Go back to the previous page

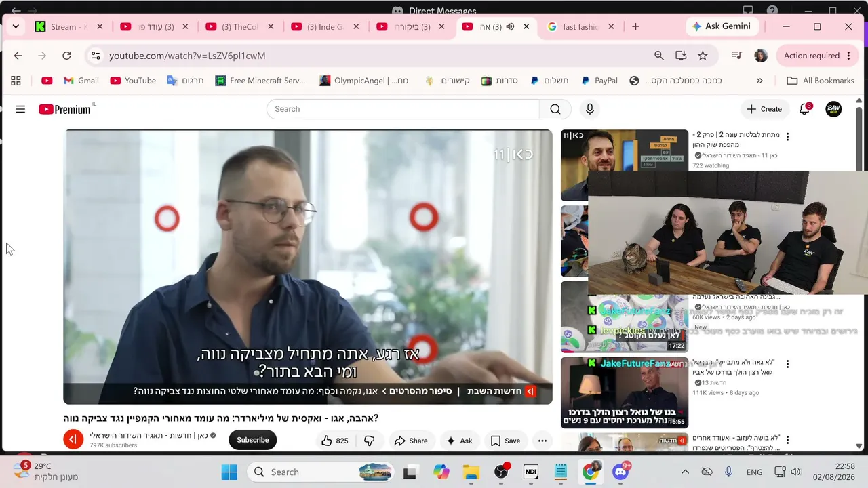[18, 56]
